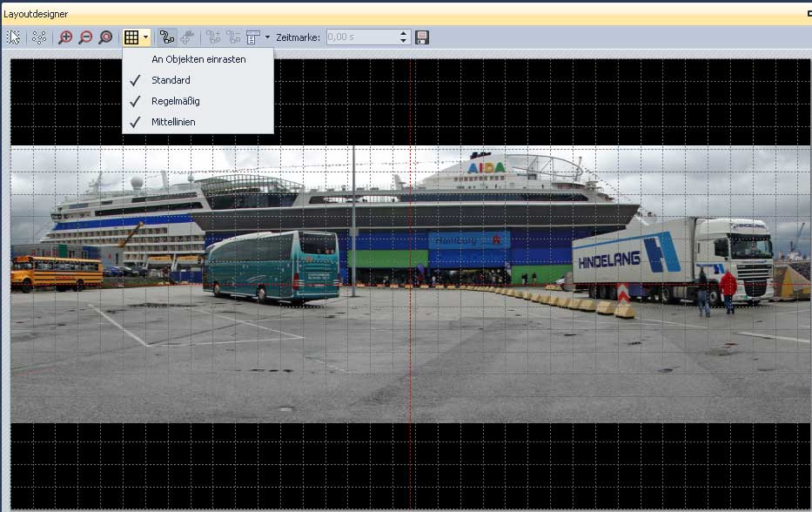Enable 'An Objekten einrasten' snapping option
The height and width of the screenshot is (512, 812).
198,59
